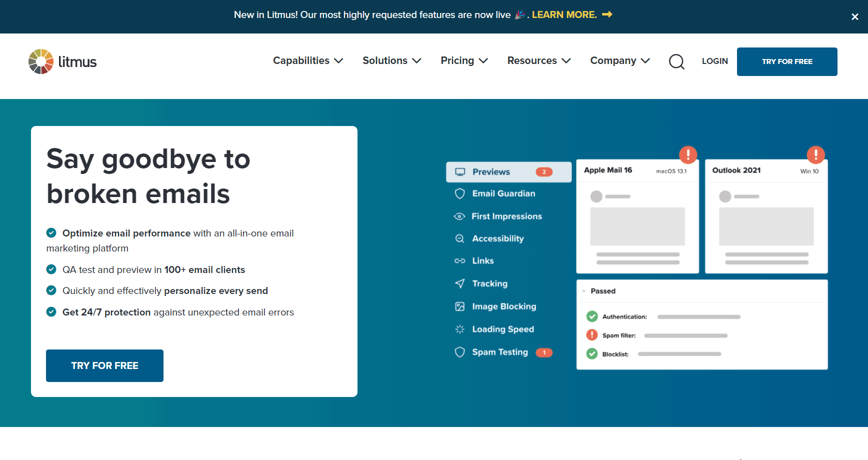Expand the Solutions chevron

click(x=416, y=61)
